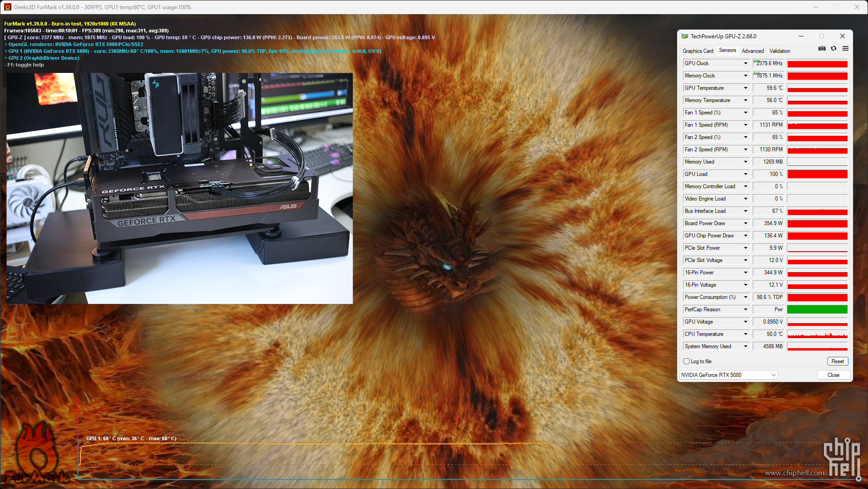Open the Memory Temperature sensor dropdown
Image resolution: width=868 pixels, height=489 pixels.
(x=745, y=100)
